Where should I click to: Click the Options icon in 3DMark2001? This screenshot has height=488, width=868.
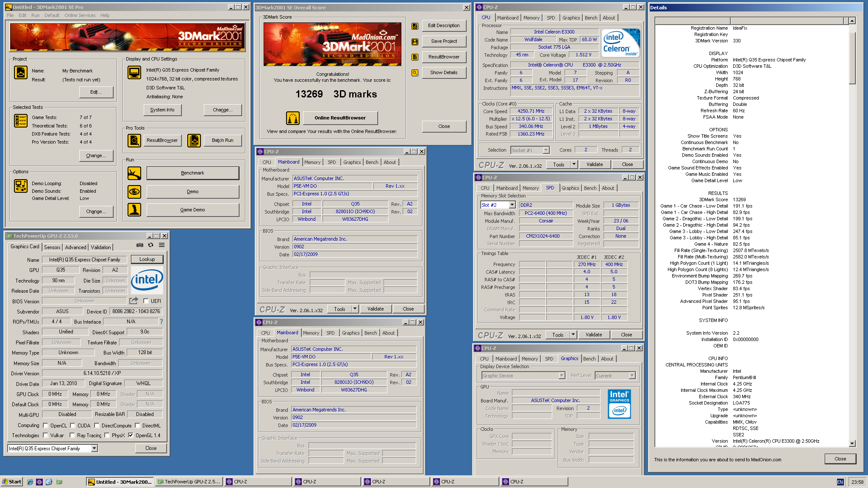21,186
